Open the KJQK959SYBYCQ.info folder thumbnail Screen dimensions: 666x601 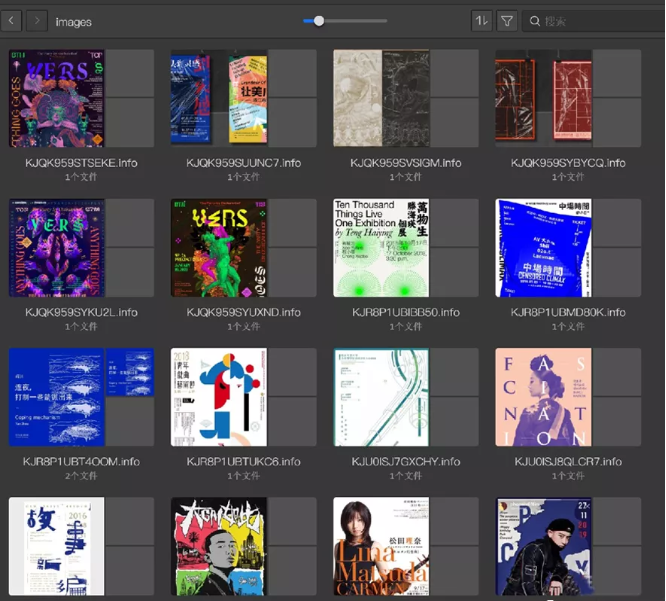pyautogui.click(x=568, y=98)
